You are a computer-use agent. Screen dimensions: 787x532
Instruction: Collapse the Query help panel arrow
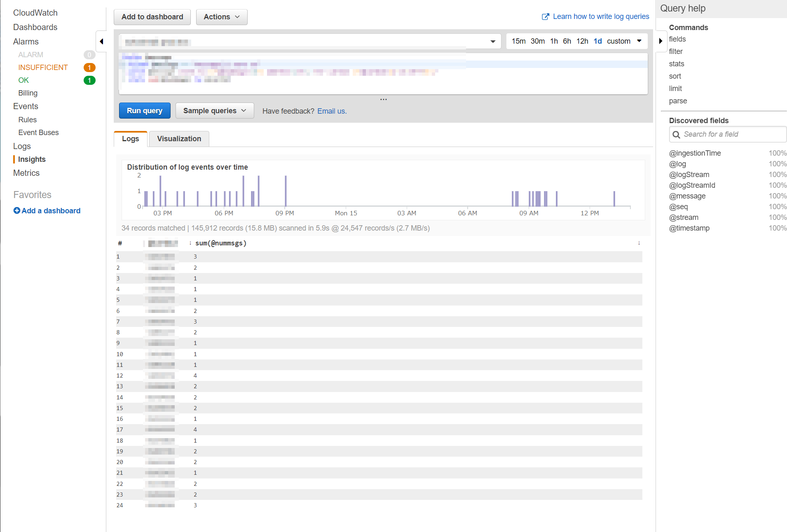661,41
